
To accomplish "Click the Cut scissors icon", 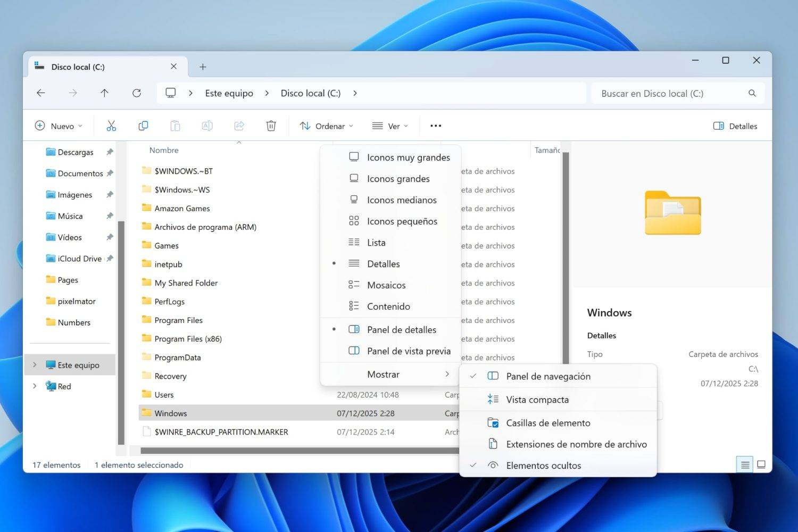I will point(111,126).
